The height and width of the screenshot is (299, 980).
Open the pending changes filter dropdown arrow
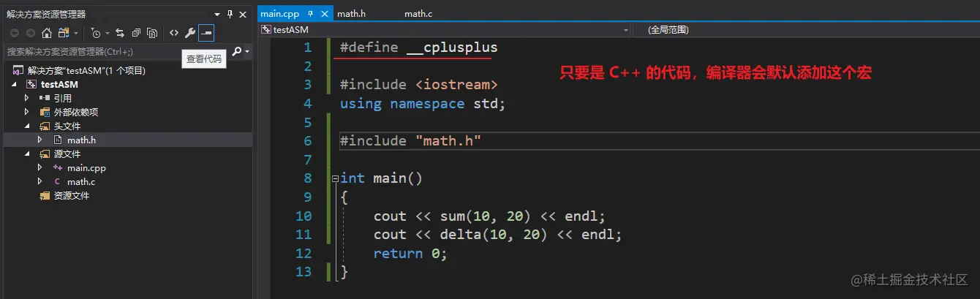click(108, 33)
